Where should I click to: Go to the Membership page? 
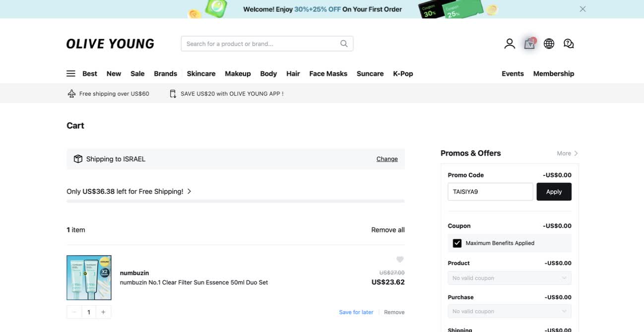pyautogui.click(x=554, y=73)
